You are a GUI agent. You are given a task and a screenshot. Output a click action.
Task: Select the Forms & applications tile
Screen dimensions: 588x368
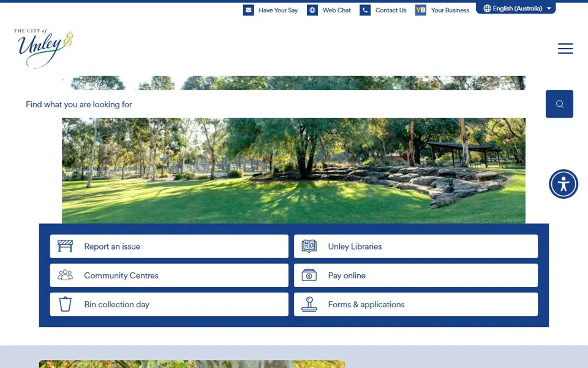pos(416,304)
